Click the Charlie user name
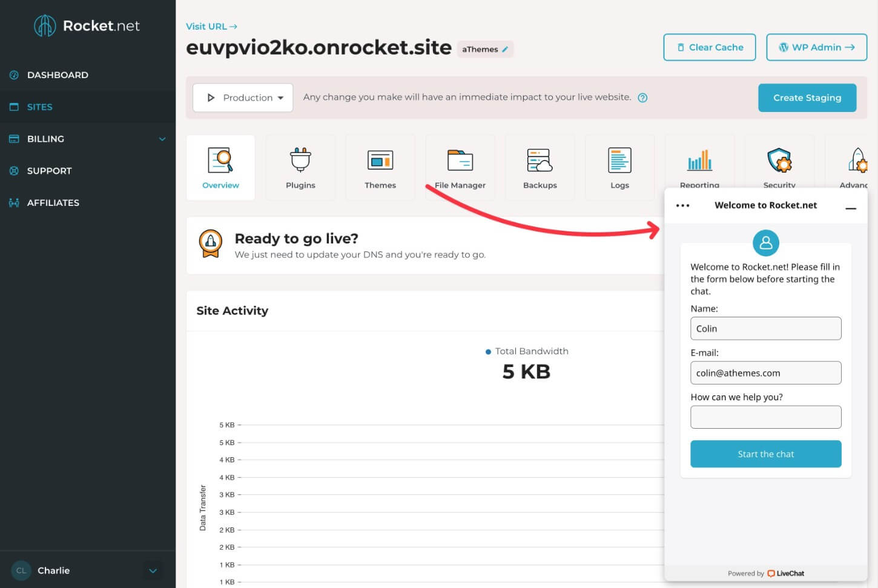The image size is (878, 588). 54,570
